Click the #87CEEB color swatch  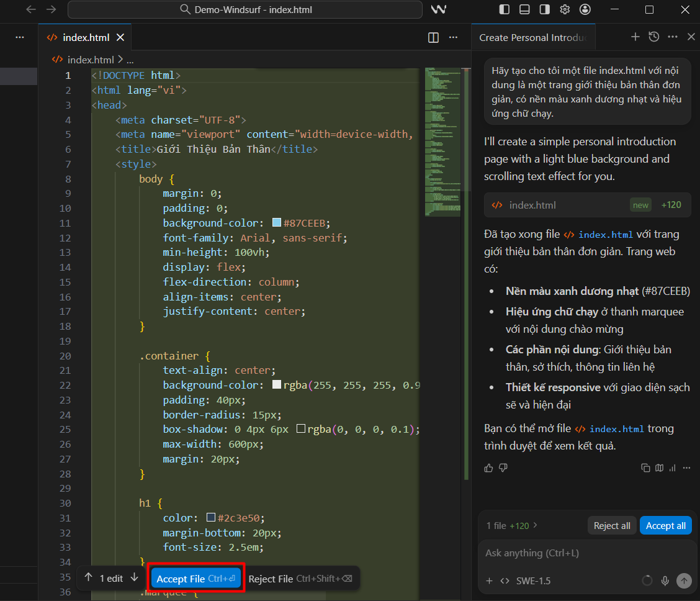coord(277,223)
